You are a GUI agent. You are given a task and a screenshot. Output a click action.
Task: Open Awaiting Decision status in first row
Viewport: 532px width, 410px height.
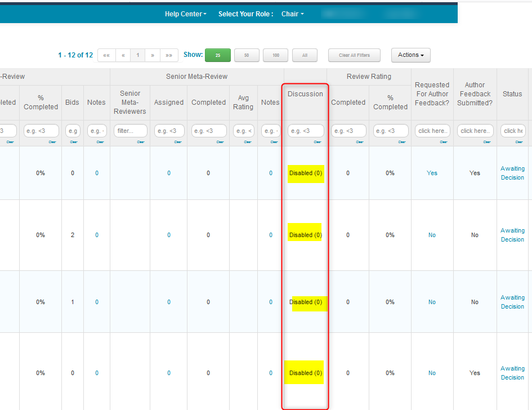click(x=512, y=173)
